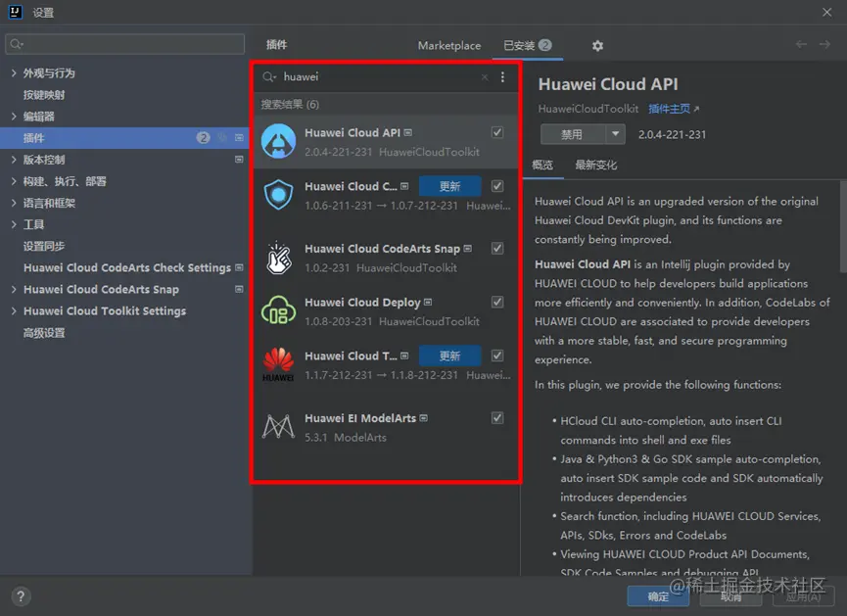Click the 搜索结果 (6) results header

coord(290,104)
